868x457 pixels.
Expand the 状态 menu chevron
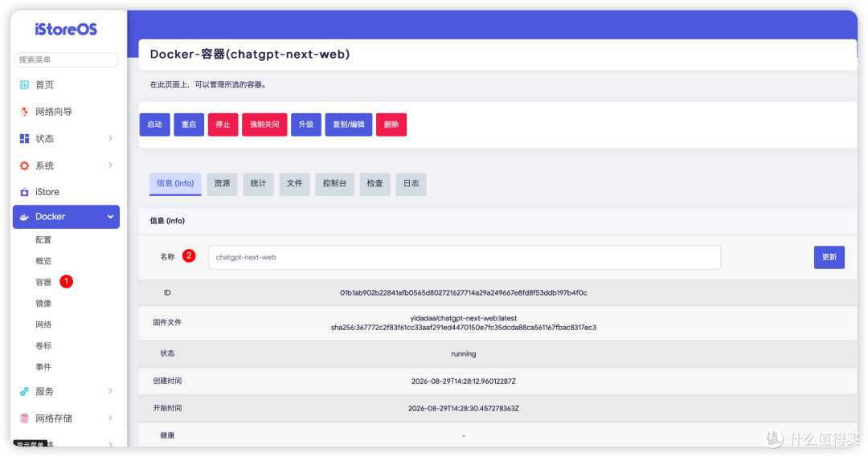[110, 138]
